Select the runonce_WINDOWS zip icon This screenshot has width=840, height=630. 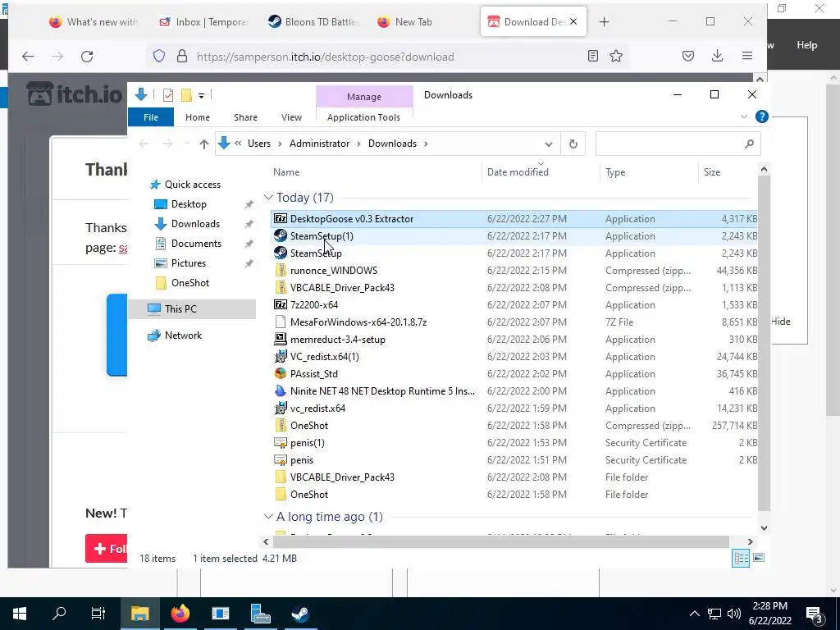tap(281, 270)
